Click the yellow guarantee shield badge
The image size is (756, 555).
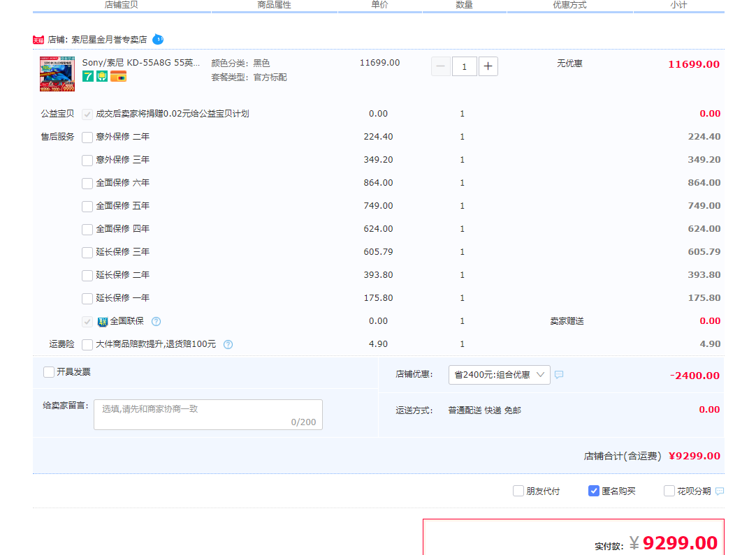click(102, 76)
